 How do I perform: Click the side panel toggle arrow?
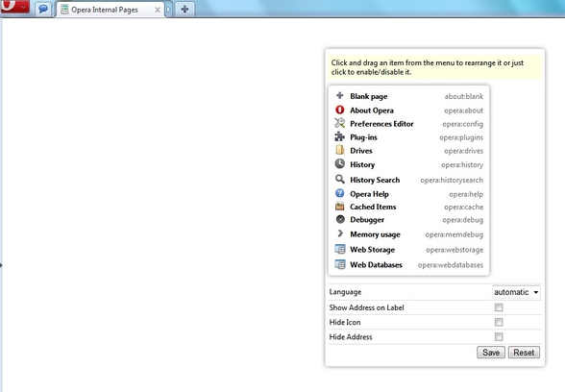point(1,265)
